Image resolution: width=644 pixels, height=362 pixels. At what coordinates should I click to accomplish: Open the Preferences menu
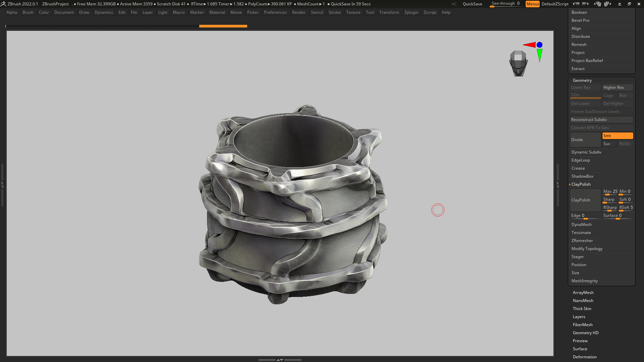275,12
